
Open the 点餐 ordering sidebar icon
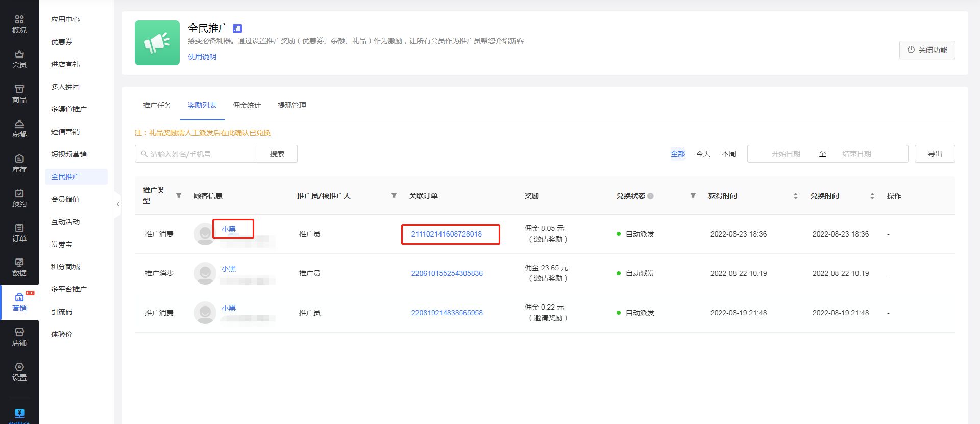[x=19, y=129]
